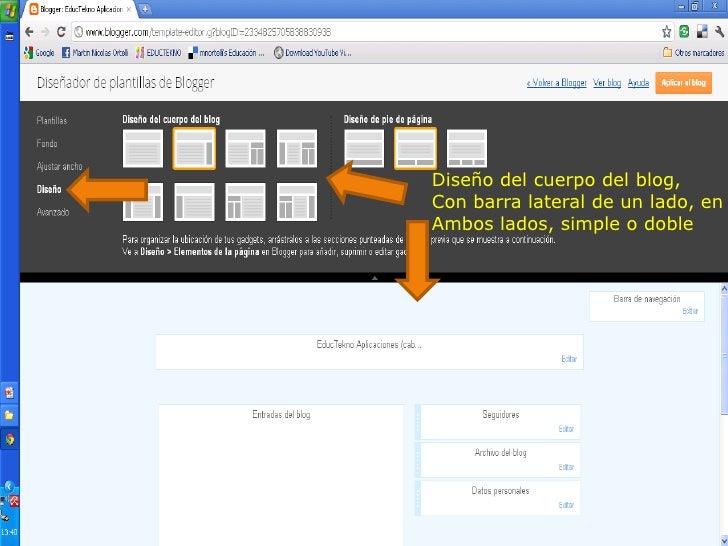The width and height of the screenshot is (728, 546).
Task: Go back with browser back arrow
Action: pyautogui.click(x=29, y=32)
